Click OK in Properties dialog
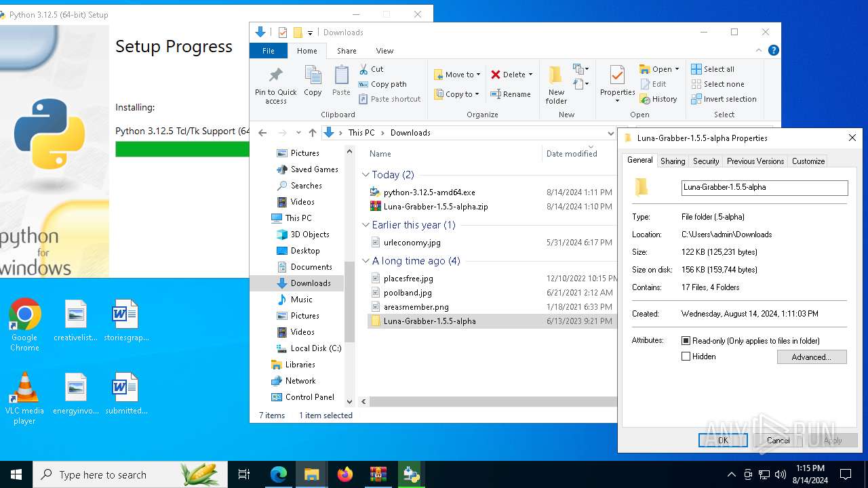The height and width of the screenshot is (488, 868). [x=723, y=441]
